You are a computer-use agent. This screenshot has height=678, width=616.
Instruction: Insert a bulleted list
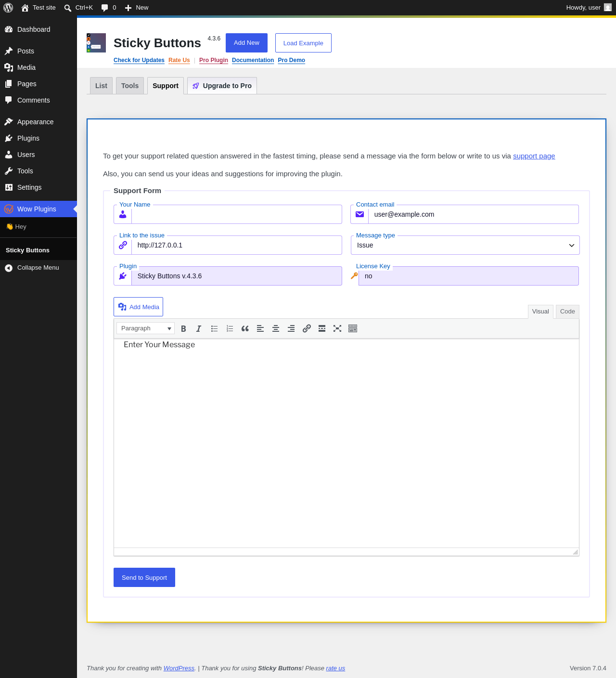tap(214, 328)
